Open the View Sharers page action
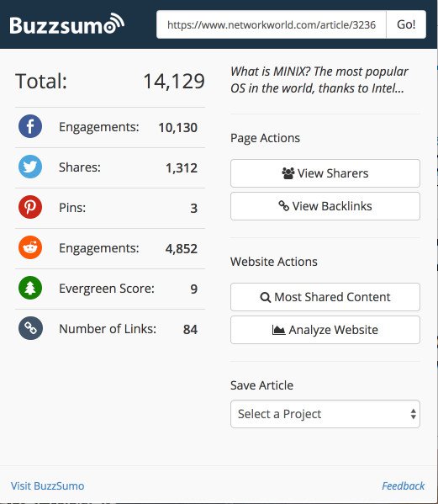Image resolution: width=438 pixels, height=504 pixels. click(325, 173)
